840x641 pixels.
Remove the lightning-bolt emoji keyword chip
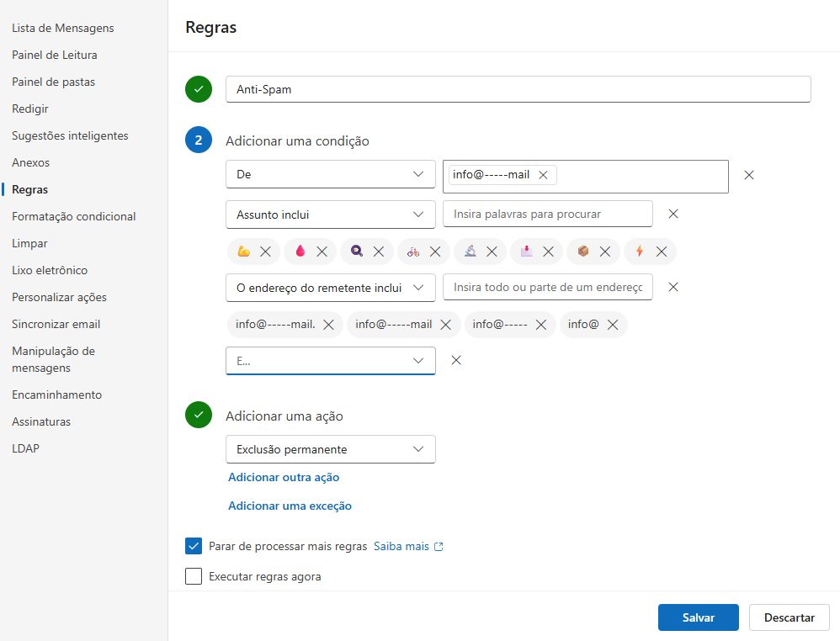662,252
